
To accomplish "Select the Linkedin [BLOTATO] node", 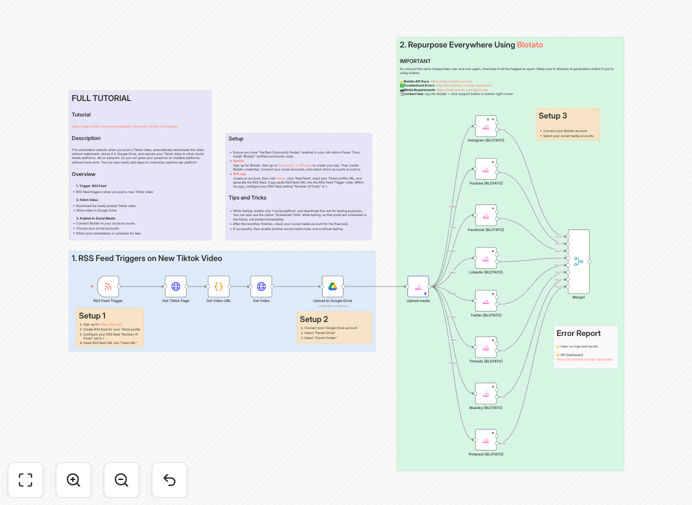I will [x=486, y=258].
